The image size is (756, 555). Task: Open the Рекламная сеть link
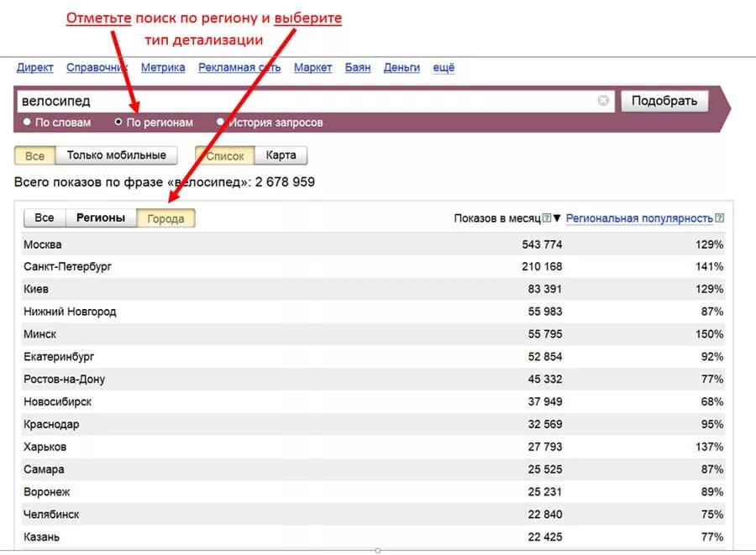(x=239, y=67)
